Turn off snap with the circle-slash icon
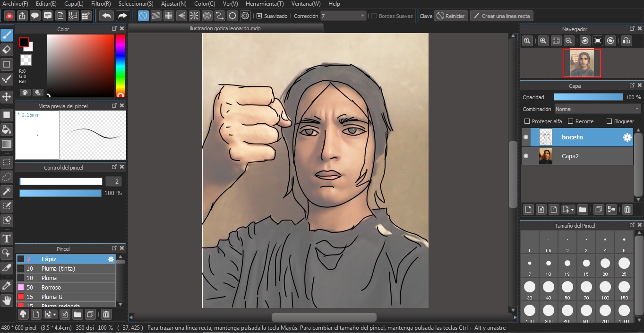This screenshot has width=644, height=333. (143, 16)
